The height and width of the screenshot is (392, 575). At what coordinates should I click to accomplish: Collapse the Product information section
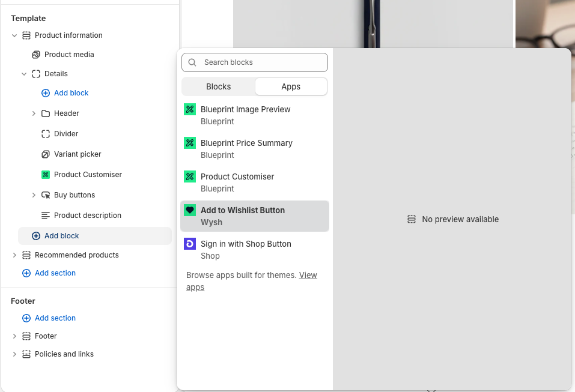pyautogui.click(x=14, y=35)
